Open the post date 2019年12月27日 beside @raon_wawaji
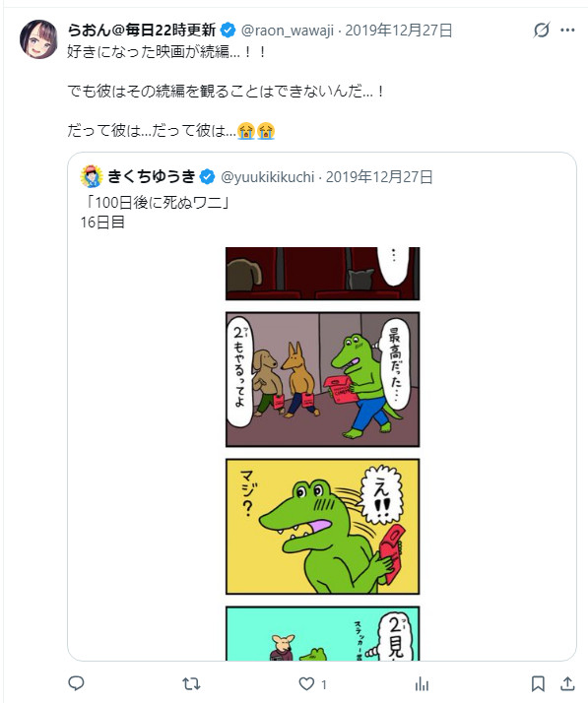The image size is (588, 703). (399, 31)
